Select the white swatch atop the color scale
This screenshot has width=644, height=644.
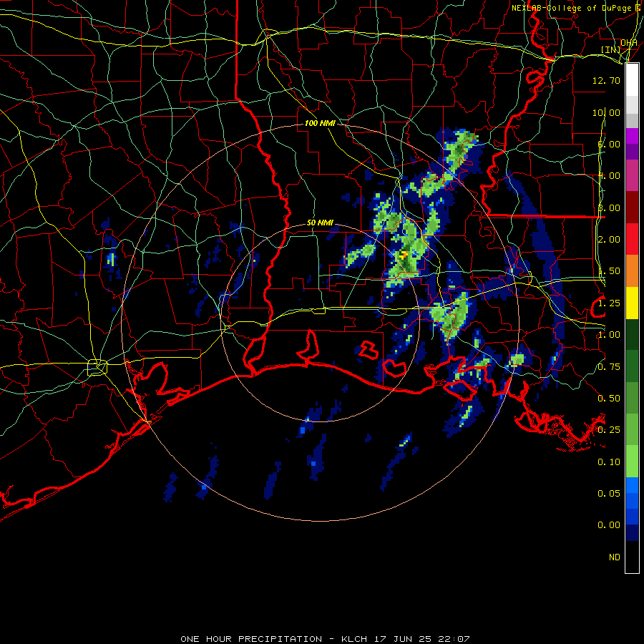pos(632,80)
